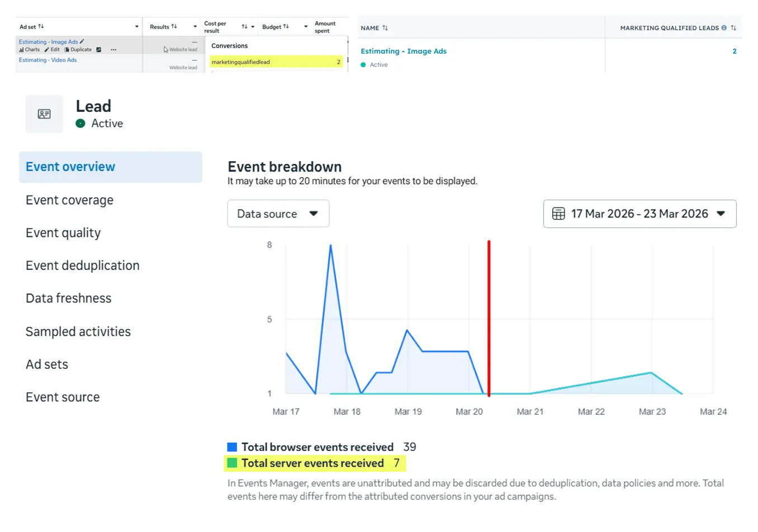Viewport: 758px width, 532px height.
Task: Click the Edit pencil button for Image Ads
Action: [52, 50]
